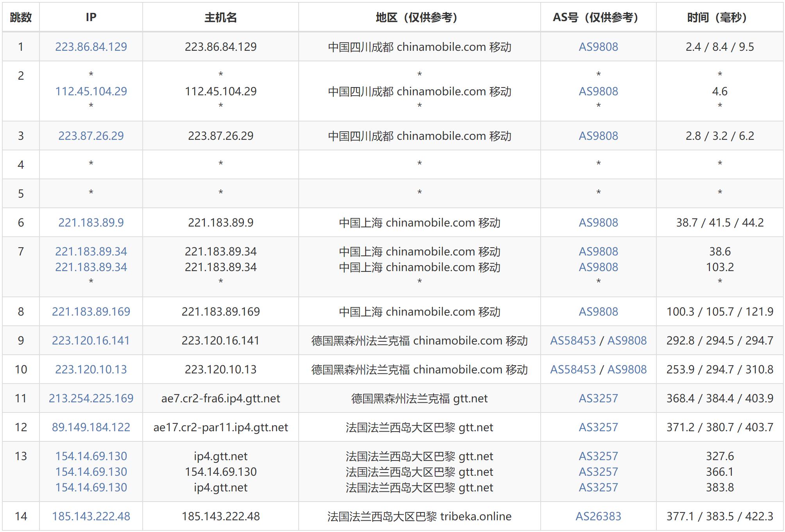The height and width of the screenshot is (532, 785).
Task: Click time value 327.6 in hop 13
Action: coord(720,456)
